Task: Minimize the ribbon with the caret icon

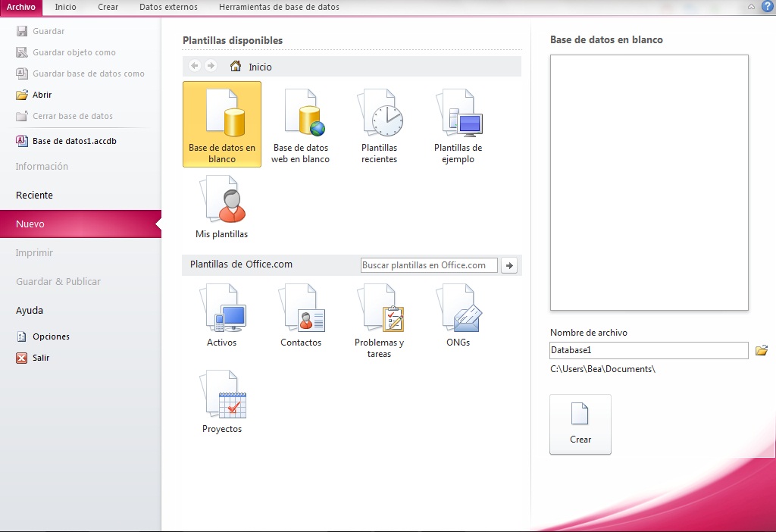Action: [751, 7]
